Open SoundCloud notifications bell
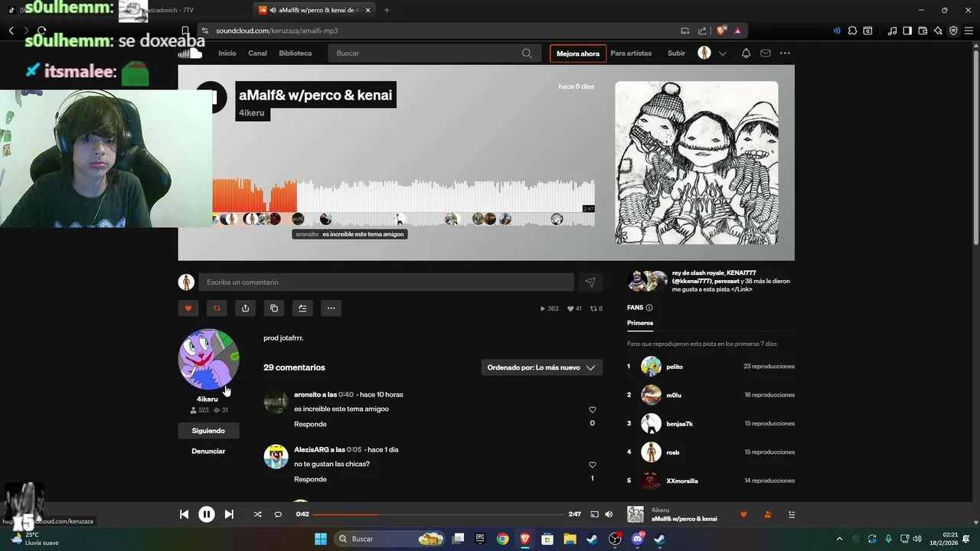 [x=746, y=54]
